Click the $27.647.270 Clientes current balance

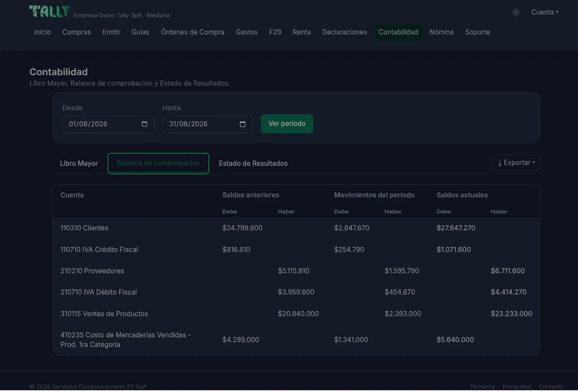[456, 228]
